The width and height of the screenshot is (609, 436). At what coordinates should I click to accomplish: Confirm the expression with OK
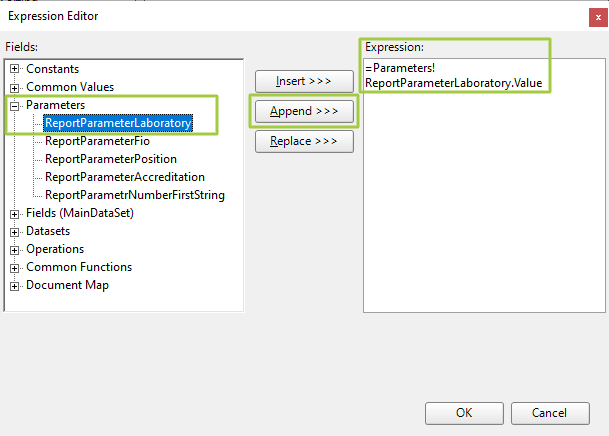464,413
